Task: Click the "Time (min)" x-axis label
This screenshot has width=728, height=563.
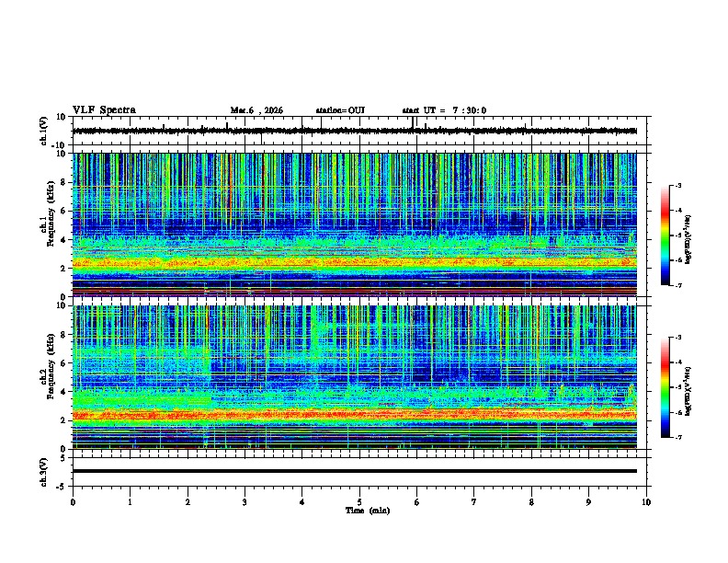Action: click(368, 511)
